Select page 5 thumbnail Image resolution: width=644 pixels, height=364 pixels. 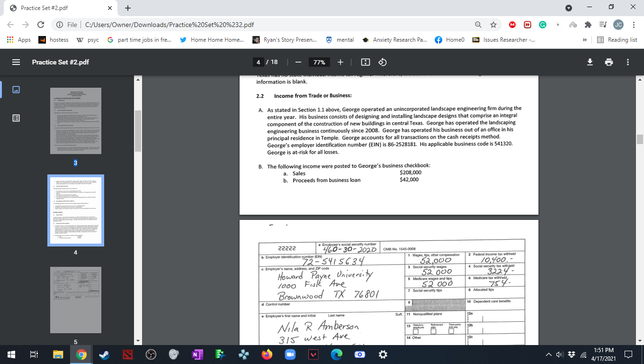coord(76,300)
